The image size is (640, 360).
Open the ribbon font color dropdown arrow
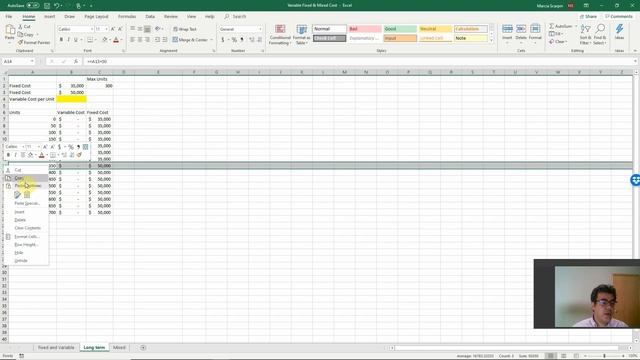(x=122, y=40)
